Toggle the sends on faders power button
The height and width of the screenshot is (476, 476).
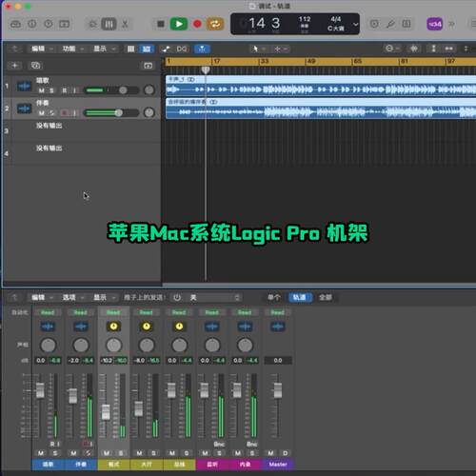[177, 297]
